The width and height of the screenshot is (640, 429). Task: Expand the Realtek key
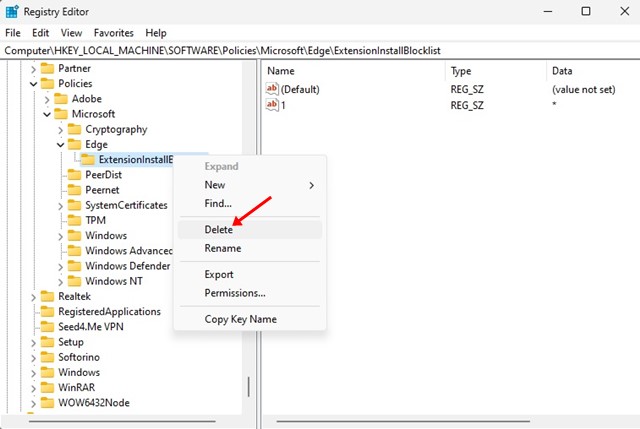[33, 298]
